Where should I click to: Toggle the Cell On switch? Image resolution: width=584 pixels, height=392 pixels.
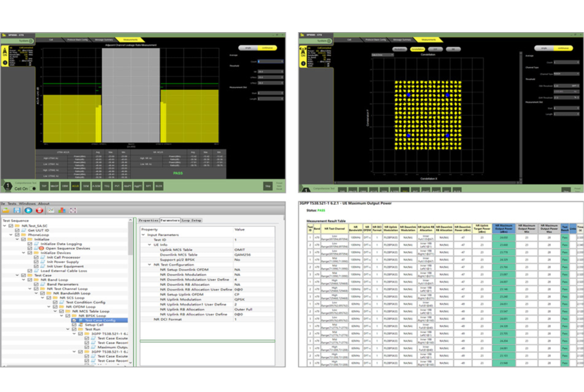[x=33, y=190]
